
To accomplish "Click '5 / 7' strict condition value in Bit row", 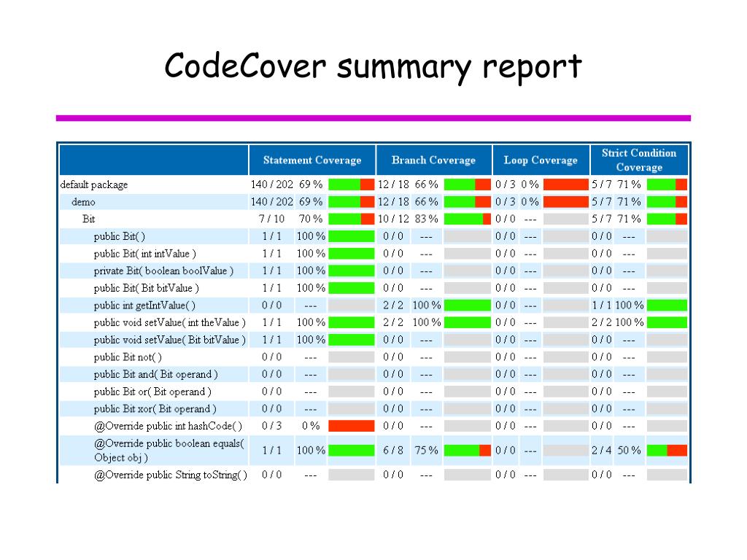I will 602,219.
